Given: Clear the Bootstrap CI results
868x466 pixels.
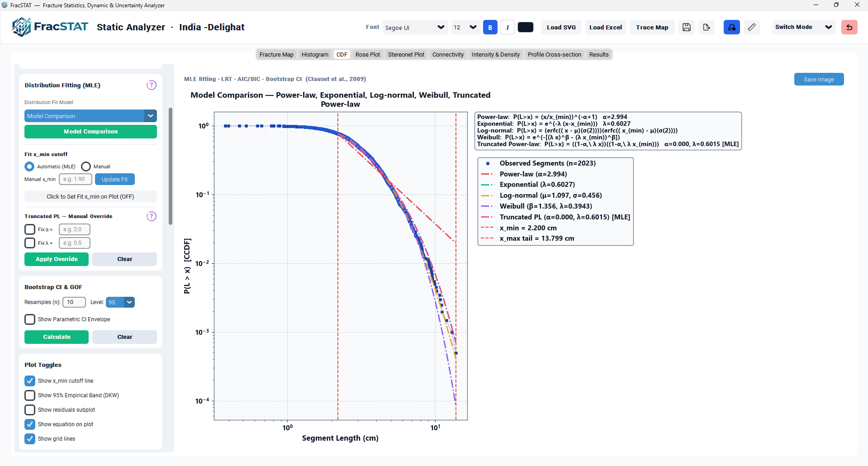Looking at the screenshot, I should pyautogui.click(x=124, y=337).
